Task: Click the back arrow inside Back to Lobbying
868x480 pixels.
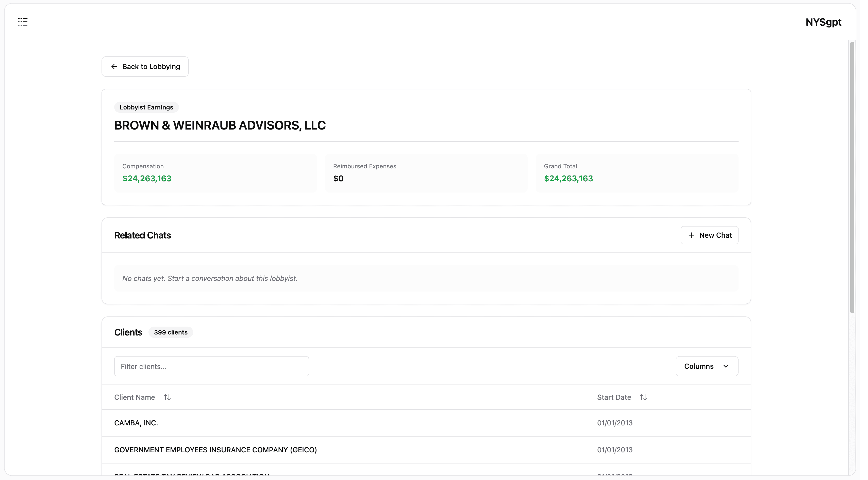Action: (114, 66)
